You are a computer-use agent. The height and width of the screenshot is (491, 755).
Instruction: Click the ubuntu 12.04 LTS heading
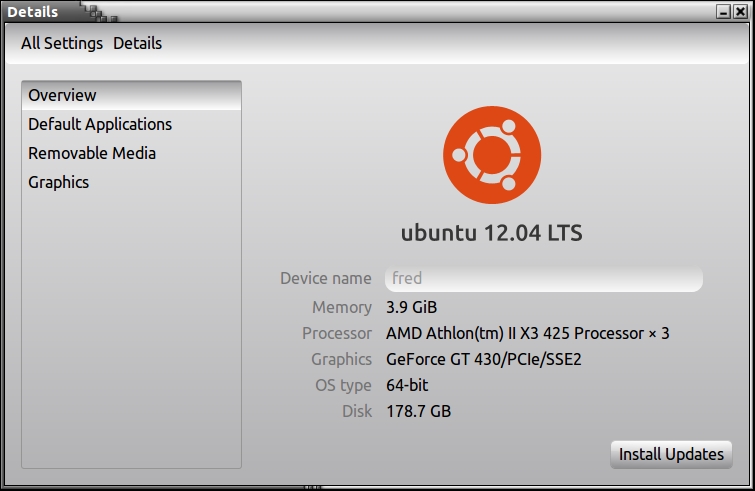coord(491,234)
